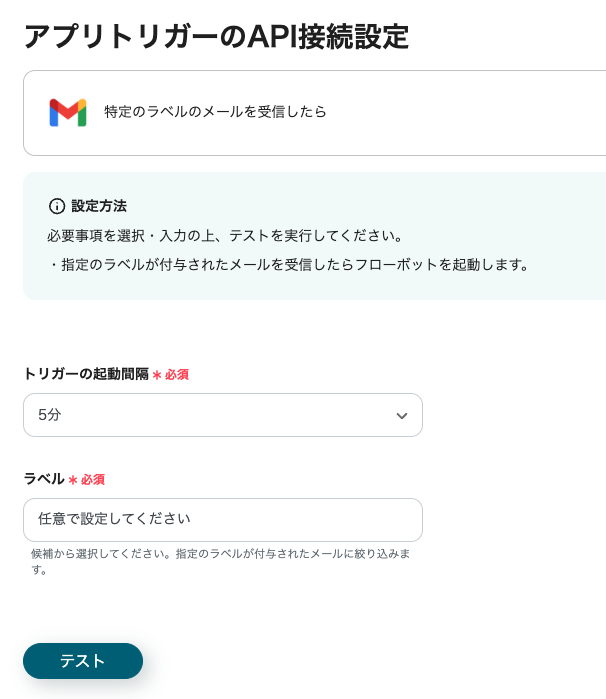Image resolution: width=606 pixels, height=699 pixels.
Task: Click the 必須 text next to トリガーの起動間隔
Action: point(176,375)
